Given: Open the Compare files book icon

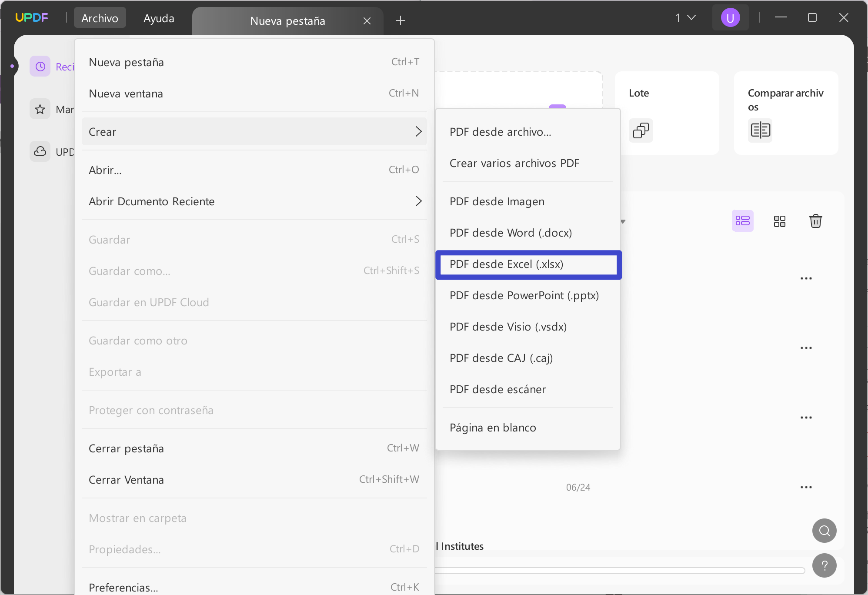Looking at the screenshot, I should 760,130.
